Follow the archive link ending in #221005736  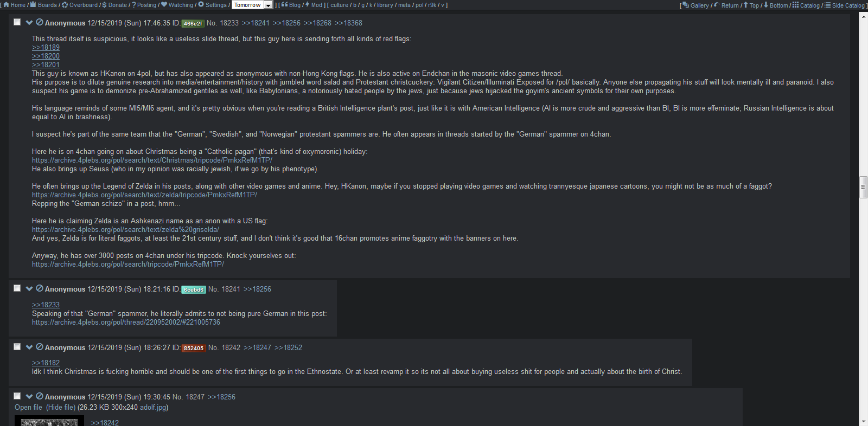126,322
